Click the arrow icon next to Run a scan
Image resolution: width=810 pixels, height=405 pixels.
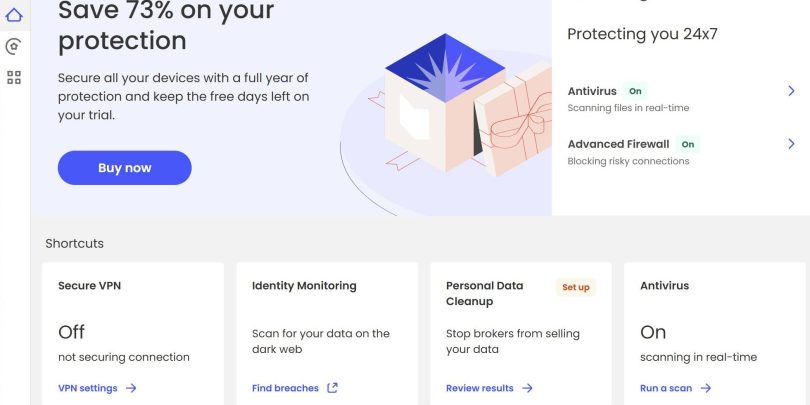[x=706, y=388]
